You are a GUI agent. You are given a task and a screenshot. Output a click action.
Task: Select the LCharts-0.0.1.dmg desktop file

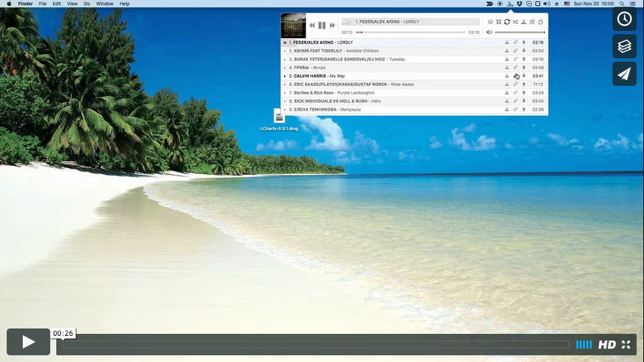click(x=279, y=119)
